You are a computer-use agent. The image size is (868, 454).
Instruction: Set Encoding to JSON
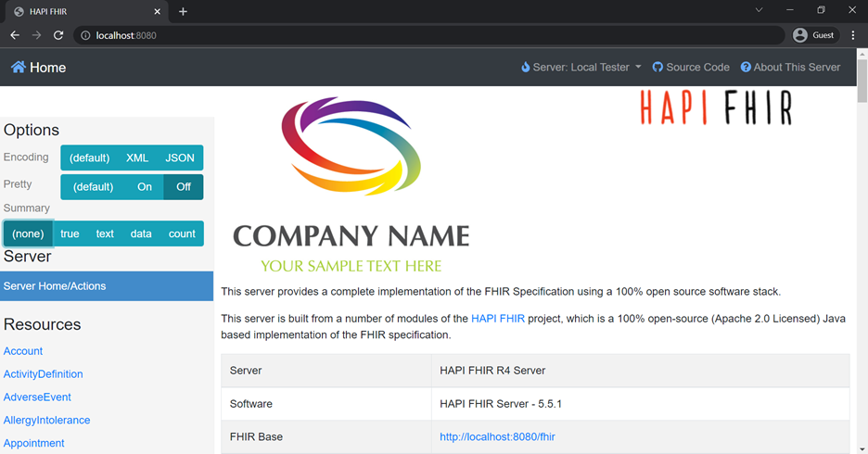click(x=180, y=158)
